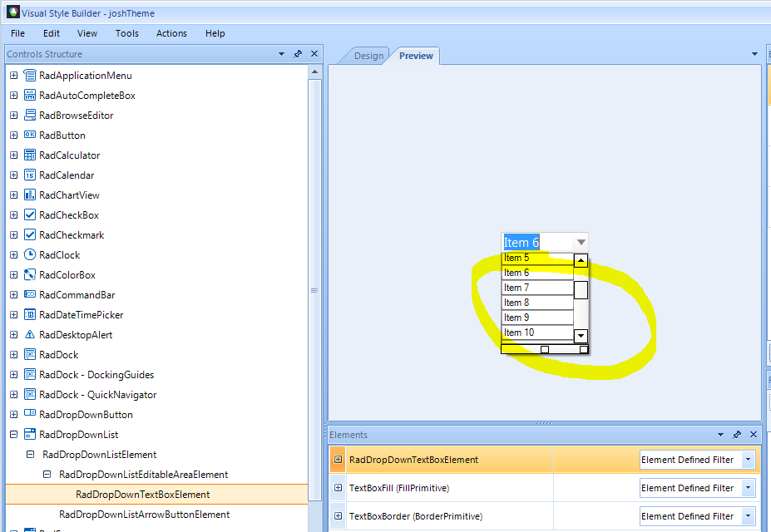Image resolution: width=771 pixels, height=532 pixels.
Task: Open the File menu
Action: pos(17,33)
